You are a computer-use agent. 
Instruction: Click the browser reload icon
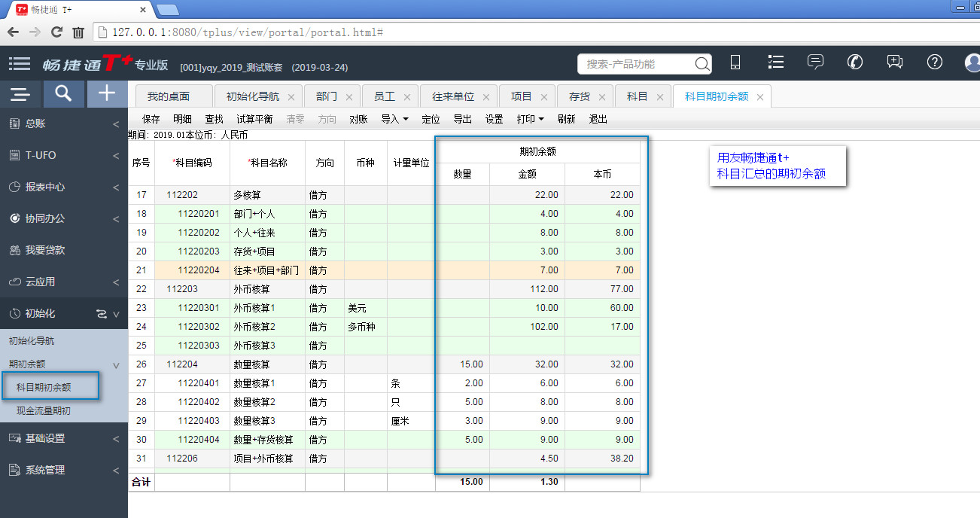(56, 32)
